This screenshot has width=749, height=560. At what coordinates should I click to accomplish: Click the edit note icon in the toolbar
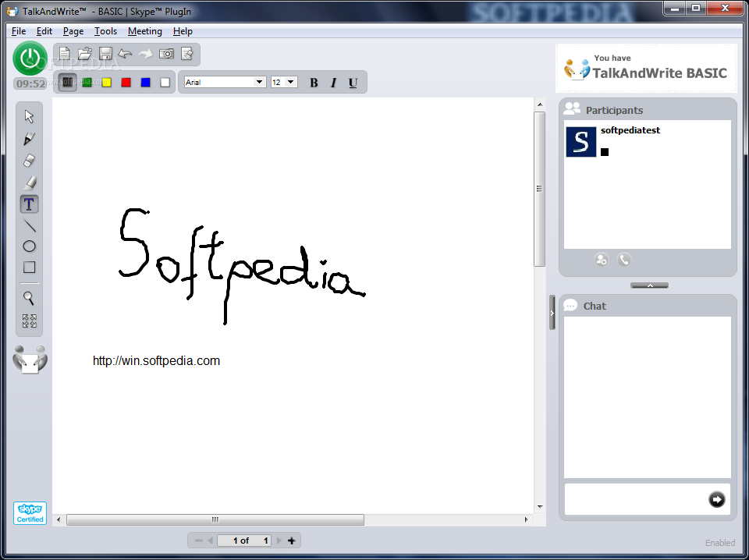coord(186,54)
